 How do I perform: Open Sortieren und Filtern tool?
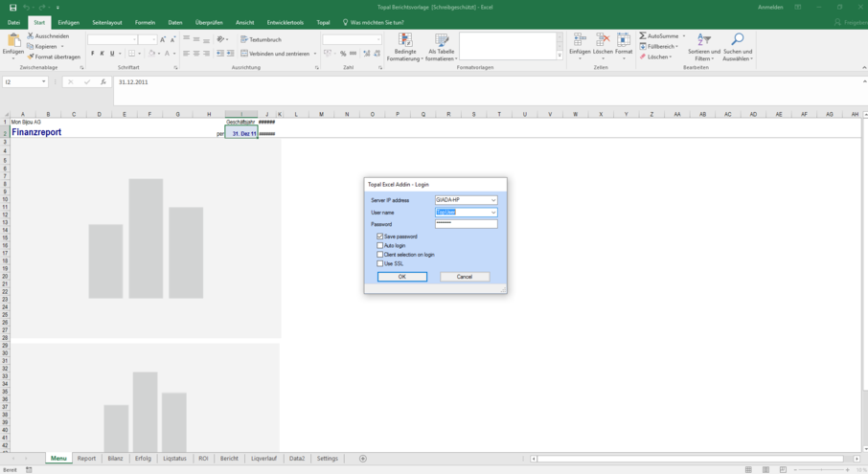click(x=703, y=40)
